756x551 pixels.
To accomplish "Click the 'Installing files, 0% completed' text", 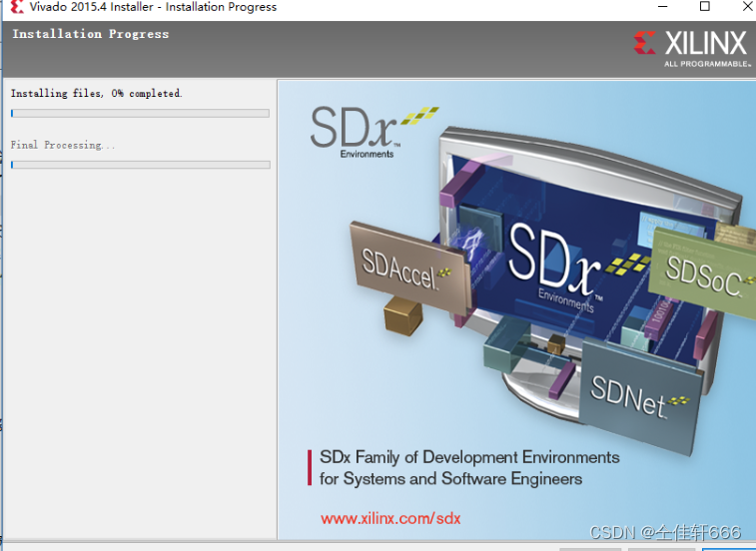I will [x=97, y=94].
